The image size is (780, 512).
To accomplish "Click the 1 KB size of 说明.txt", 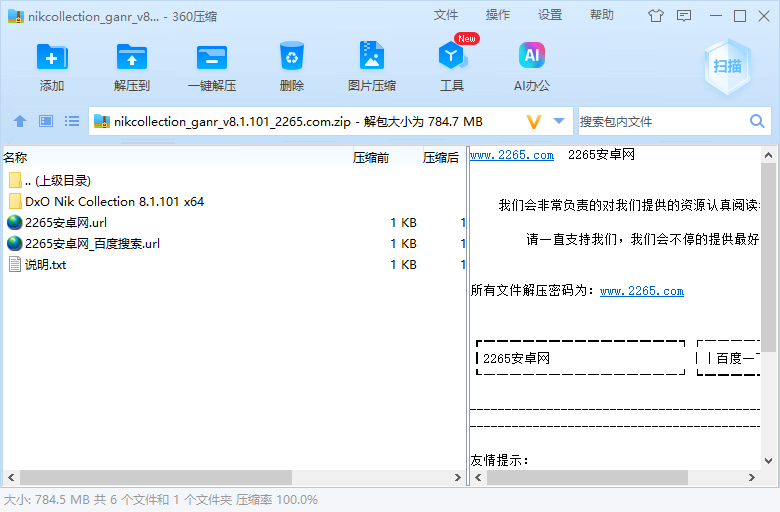I will (x=403, y=265).
